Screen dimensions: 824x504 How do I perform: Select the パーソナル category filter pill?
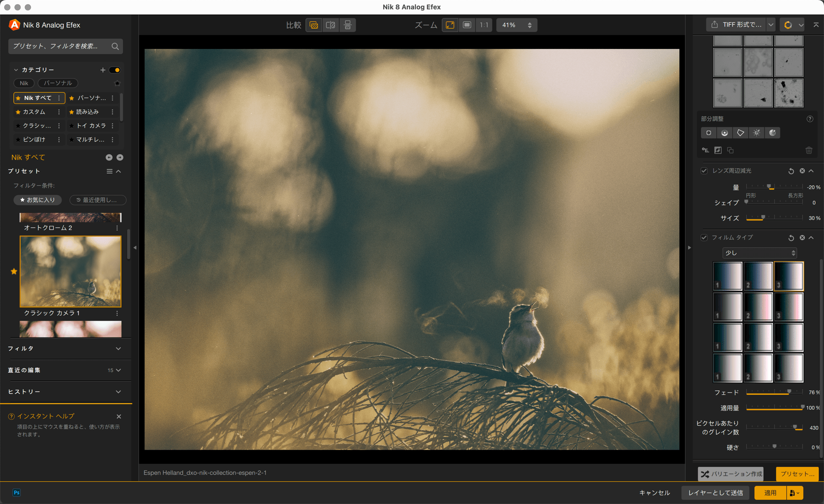point(58,83)
